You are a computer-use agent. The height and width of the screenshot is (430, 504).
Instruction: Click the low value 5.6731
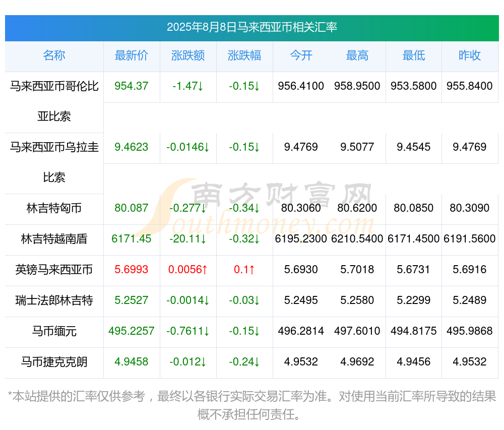pos(414,269)
